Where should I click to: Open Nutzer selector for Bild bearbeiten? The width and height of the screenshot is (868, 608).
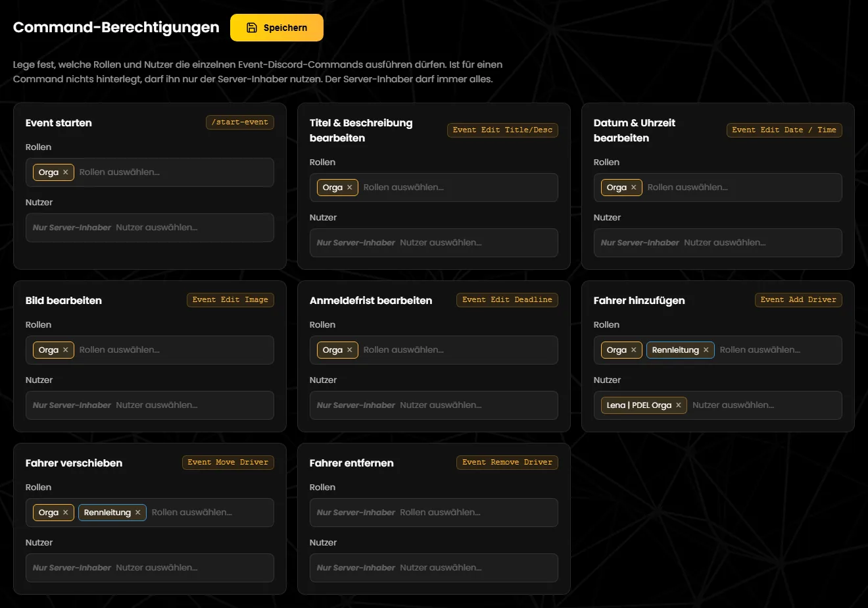150,405
